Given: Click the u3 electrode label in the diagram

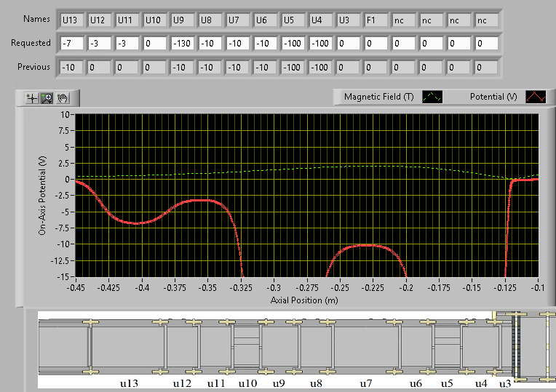Looking at the screenshot, I should [x=505, y=383].
